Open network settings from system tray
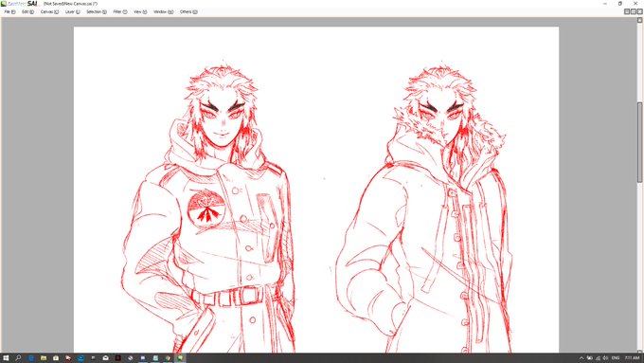644x363 pixels. [x=598, y=358]
